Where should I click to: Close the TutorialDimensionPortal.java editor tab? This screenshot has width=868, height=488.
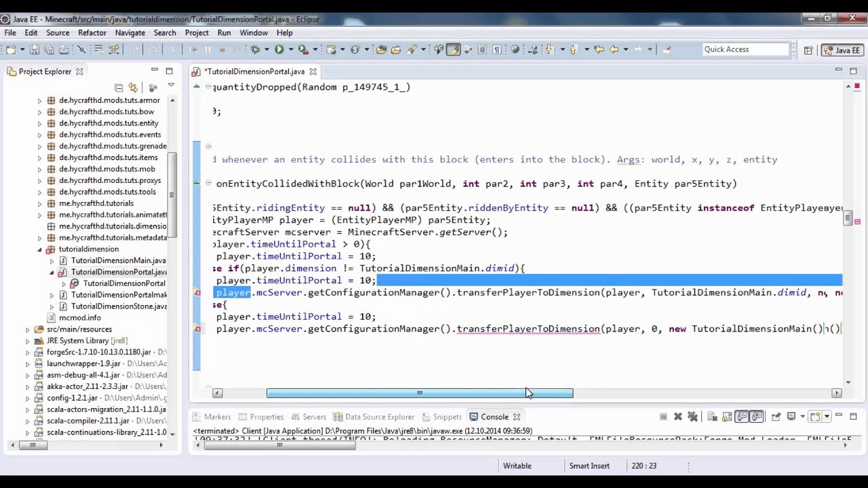[x=313, y=71]
